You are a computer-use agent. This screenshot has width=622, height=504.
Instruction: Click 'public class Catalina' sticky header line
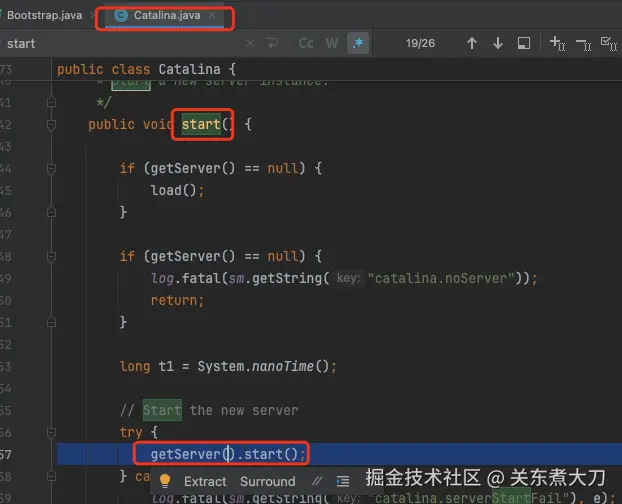coord(146,69)
